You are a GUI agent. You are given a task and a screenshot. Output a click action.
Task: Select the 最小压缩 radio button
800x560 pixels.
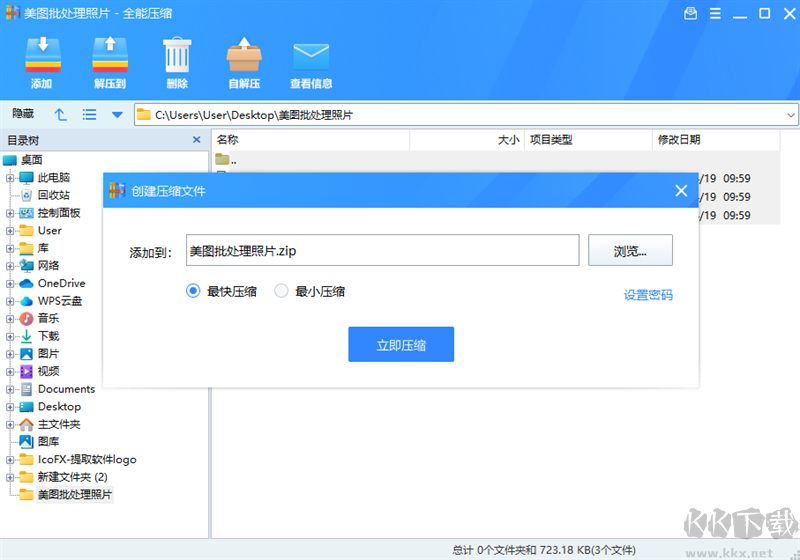tap(281, 291)
